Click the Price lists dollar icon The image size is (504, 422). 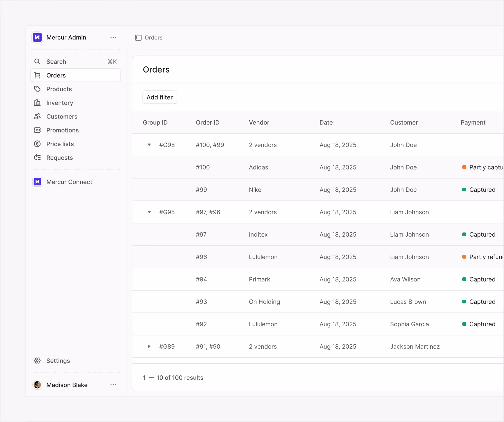(37, 144)
